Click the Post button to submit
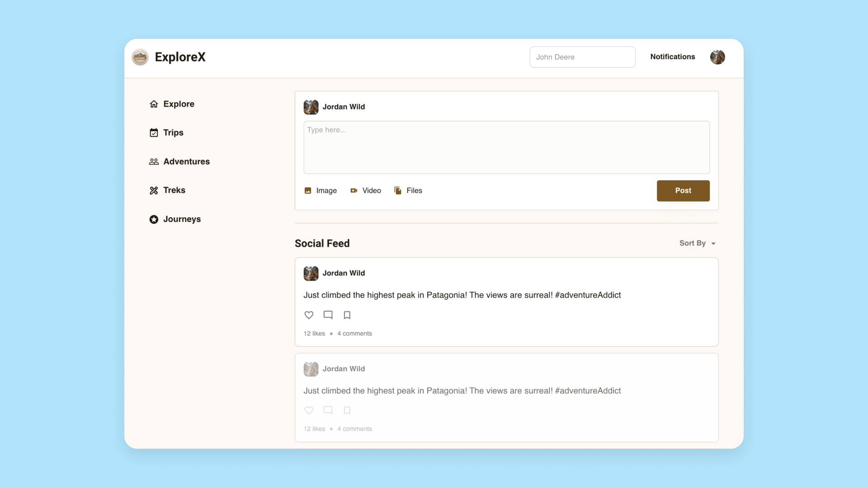The height and width of the screenshot is (488, 868). click(x=683, y=191)
